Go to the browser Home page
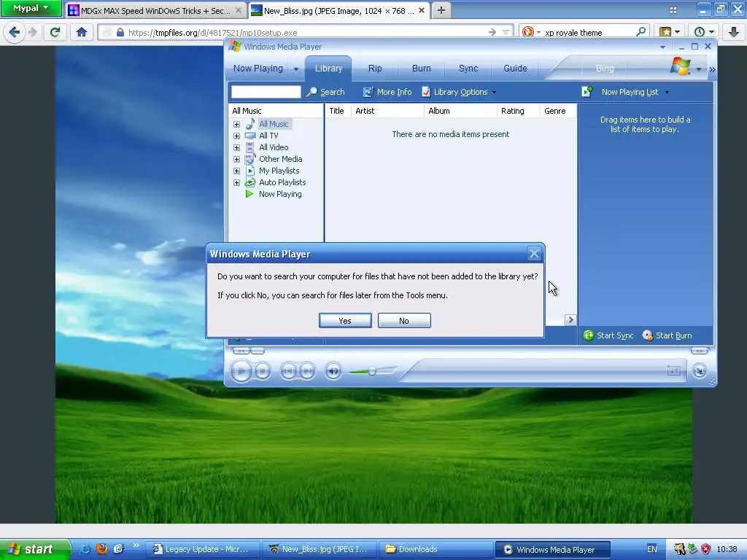 [x=82, y=32]
